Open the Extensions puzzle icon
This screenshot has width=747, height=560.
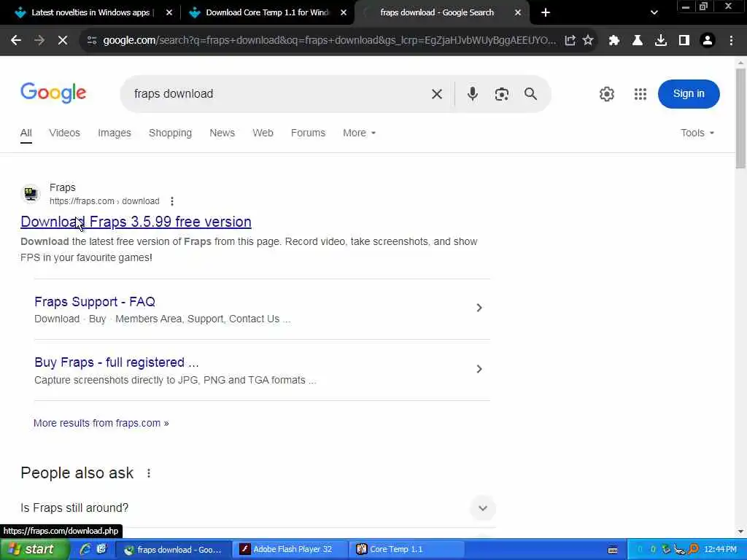click(x=614, y=41)
